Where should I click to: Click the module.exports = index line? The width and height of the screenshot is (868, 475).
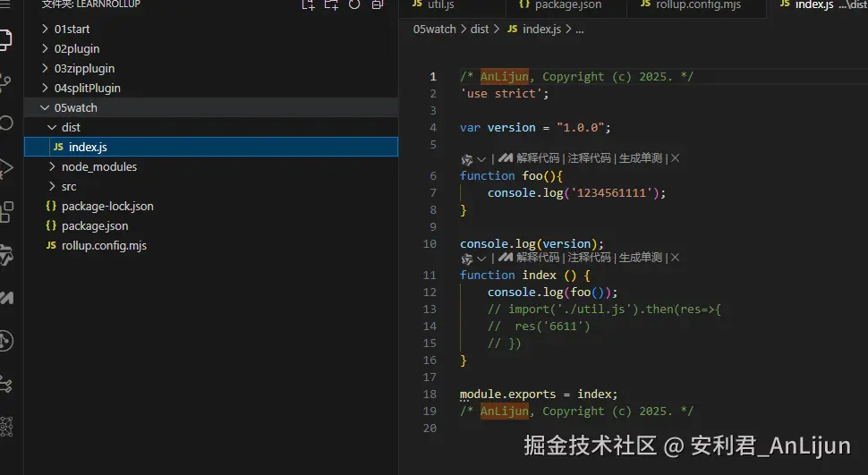coord(538,394)
